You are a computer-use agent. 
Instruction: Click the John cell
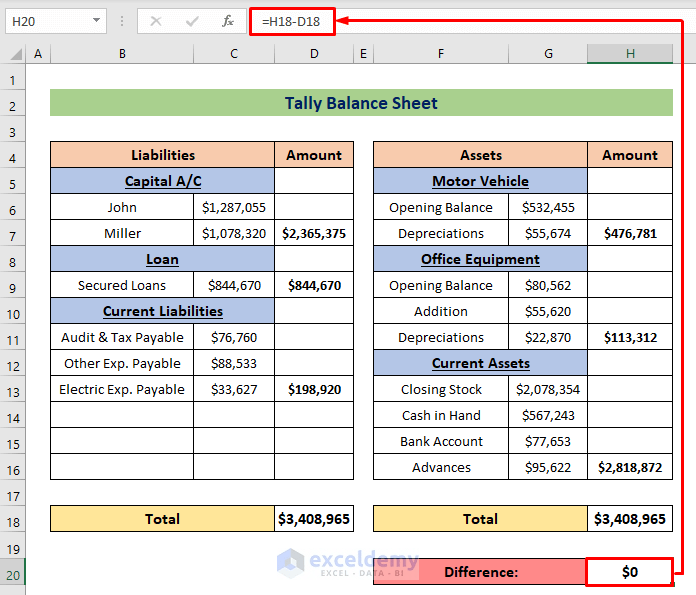[x=122, y=207]
